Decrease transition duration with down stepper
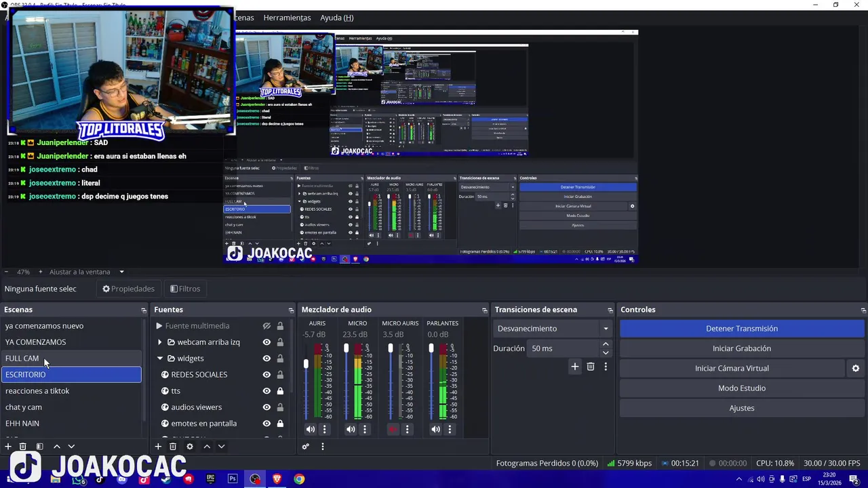The width and height of the screenshot is (868, 488). coord(606,352)
